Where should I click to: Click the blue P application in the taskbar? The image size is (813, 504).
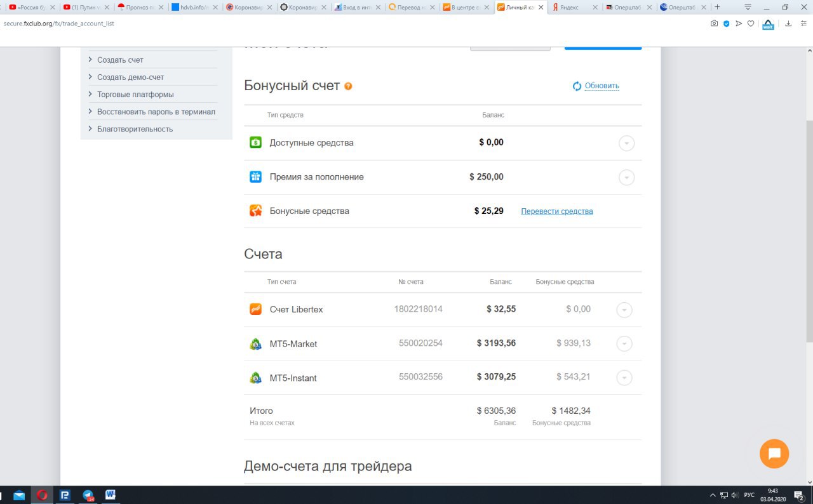coord(65,495)
